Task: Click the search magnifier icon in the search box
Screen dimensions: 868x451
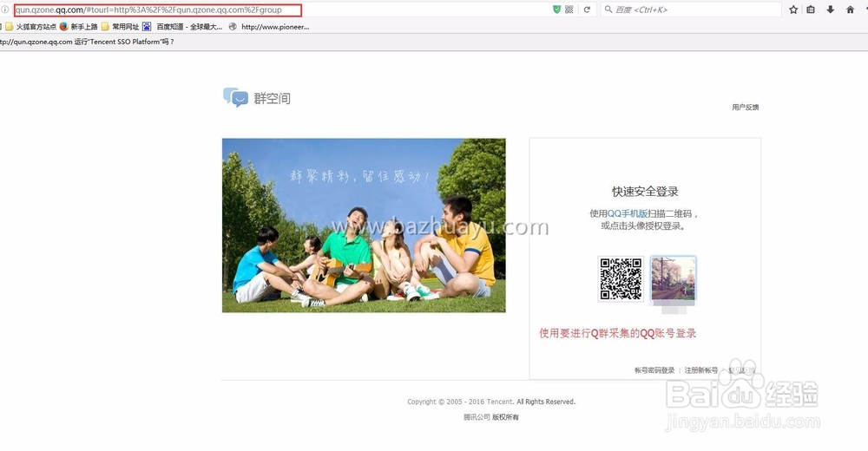Action: coord(608,10)
